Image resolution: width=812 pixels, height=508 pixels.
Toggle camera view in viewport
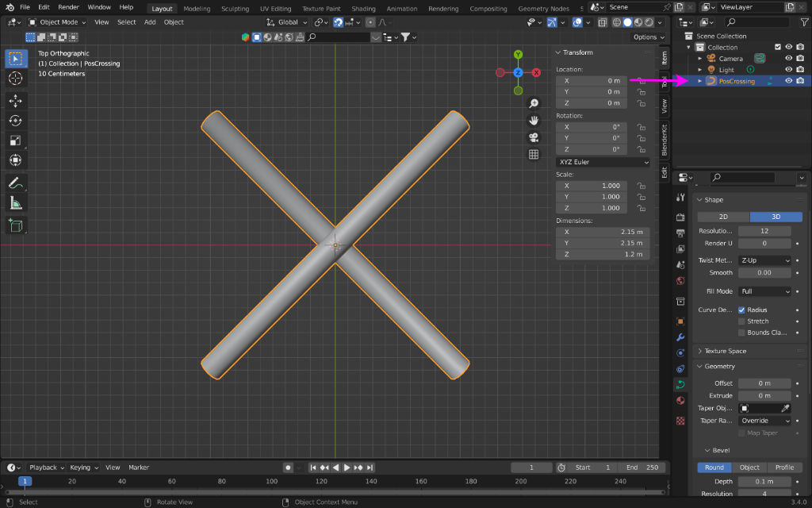tap(534, 137)
